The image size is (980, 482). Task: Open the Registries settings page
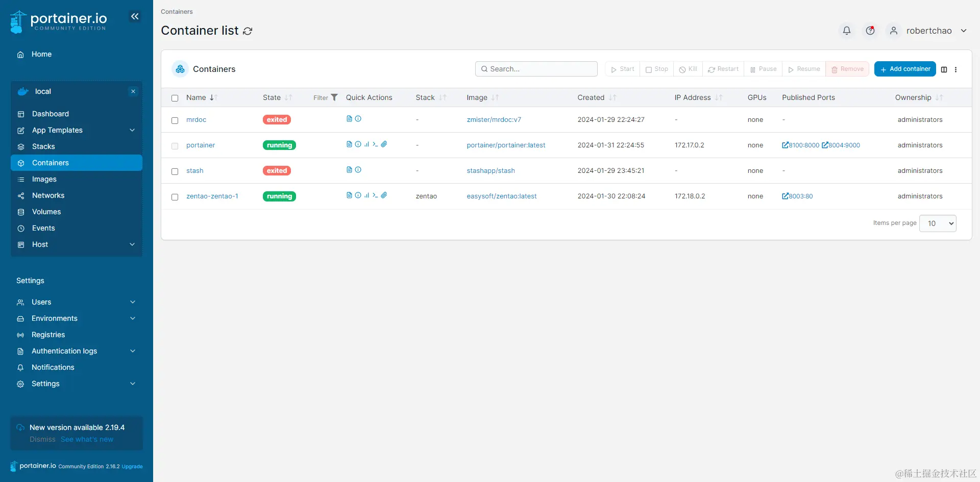coord(77,335)
